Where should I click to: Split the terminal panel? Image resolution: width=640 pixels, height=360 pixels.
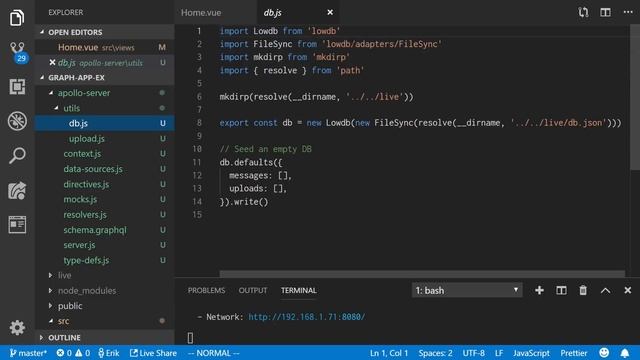561,290
